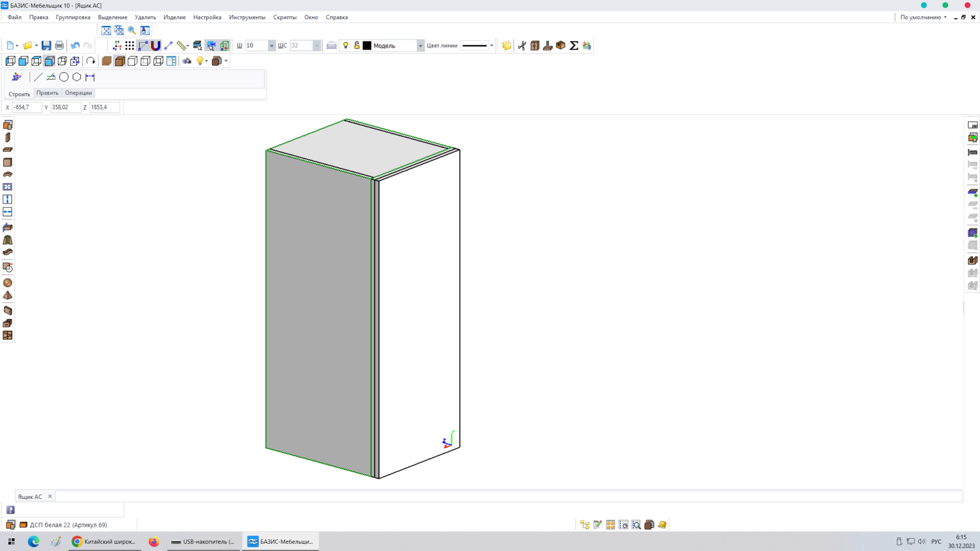Click the black layer color swatch
The width and height of the screenshot is (980, 551).
click(x=367, y=46)
